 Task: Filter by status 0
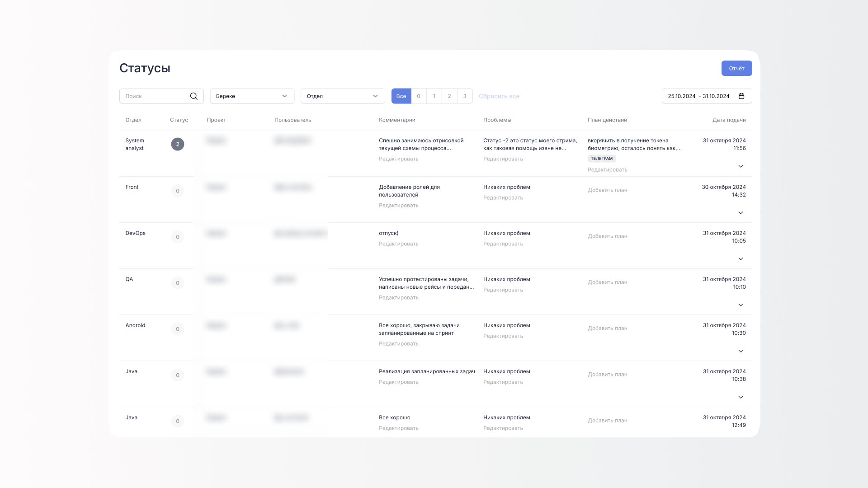pyautogui.click(x=419, y=96)
